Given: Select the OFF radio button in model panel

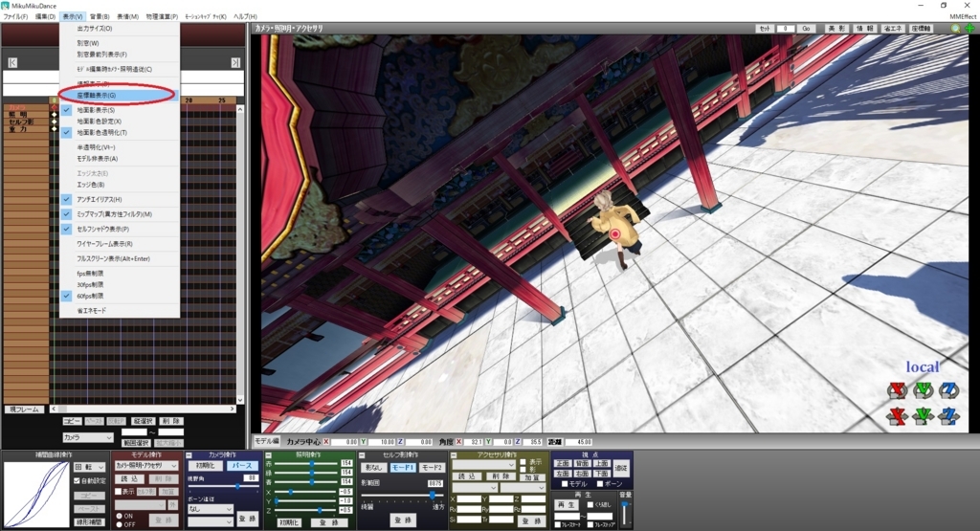Looking at the screenshot, I should [x=120, y=524].
